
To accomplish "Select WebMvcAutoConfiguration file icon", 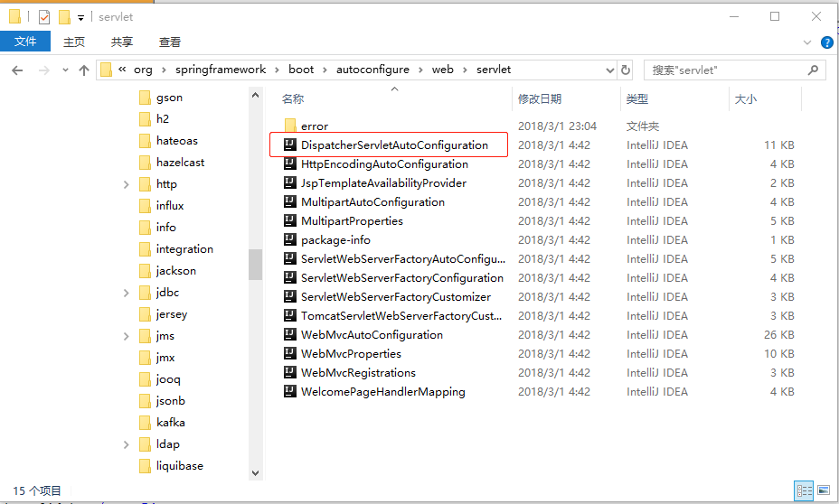I will click(289, 334).
